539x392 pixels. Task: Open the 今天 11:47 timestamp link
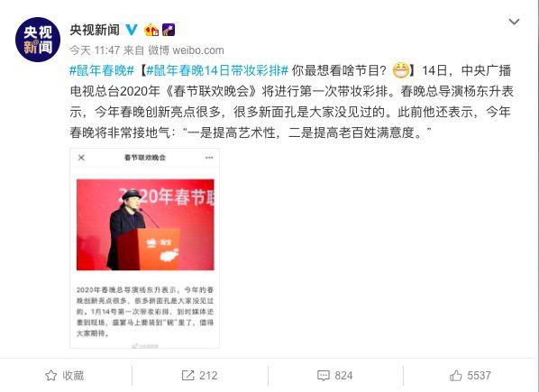click(x=95, y=50)
